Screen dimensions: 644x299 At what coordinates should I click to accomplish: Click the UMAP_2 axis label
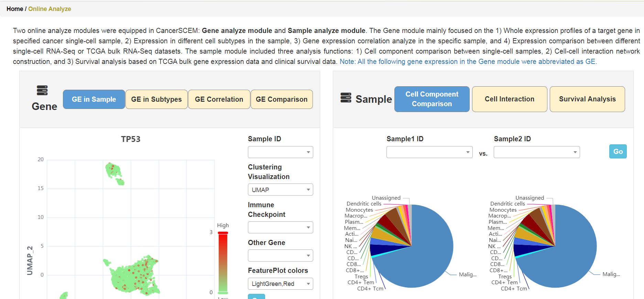pyautogui.click(x=30, y=261)
